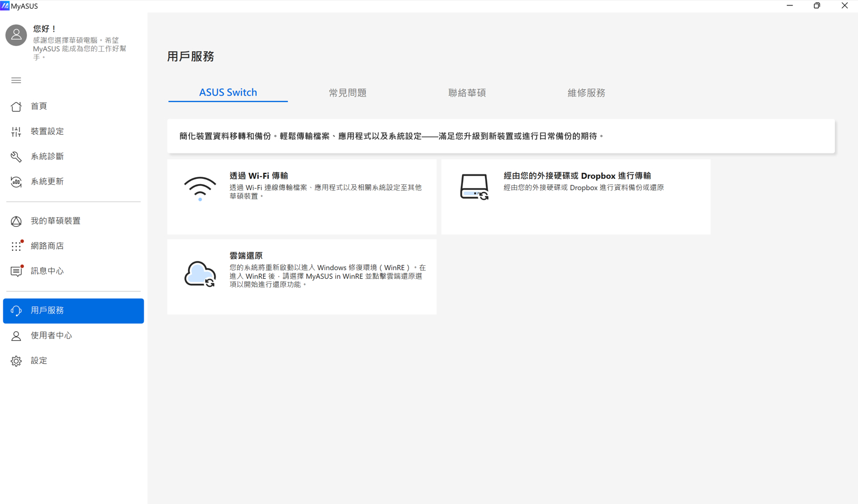Click the device settings (裝置設定) sliders icon
The image size is (858, 504).
point(16,131)
